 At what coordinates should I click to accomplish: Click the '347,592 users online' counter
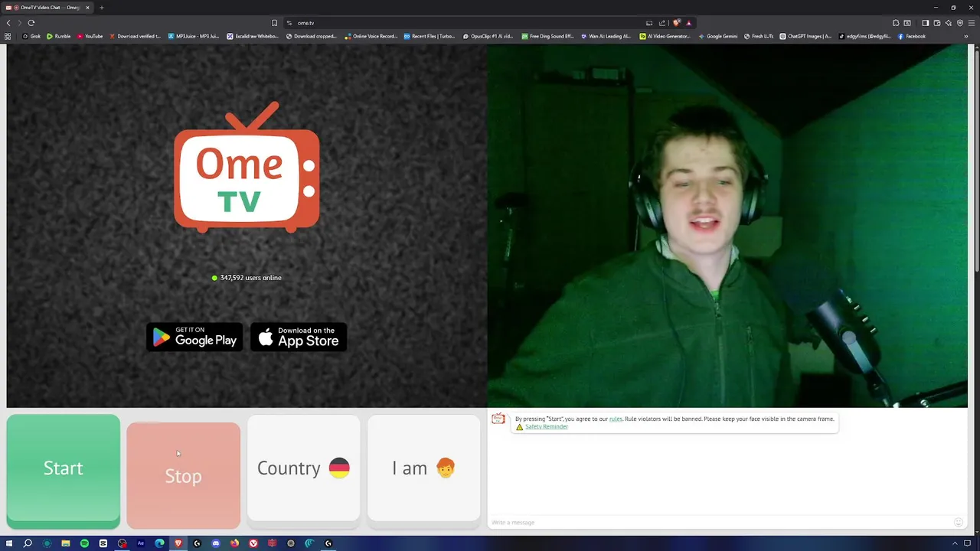point(247,278)
